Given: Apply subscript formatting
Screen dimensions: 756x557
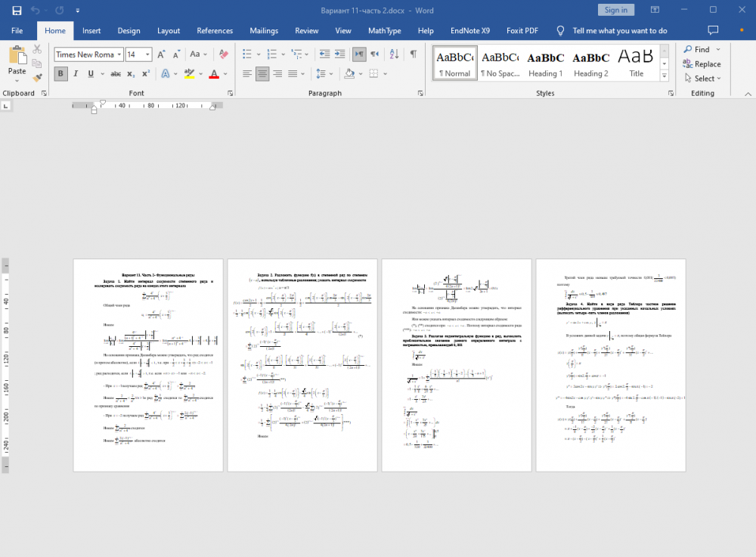Looking at the screenshot, I should pos(131,74).
